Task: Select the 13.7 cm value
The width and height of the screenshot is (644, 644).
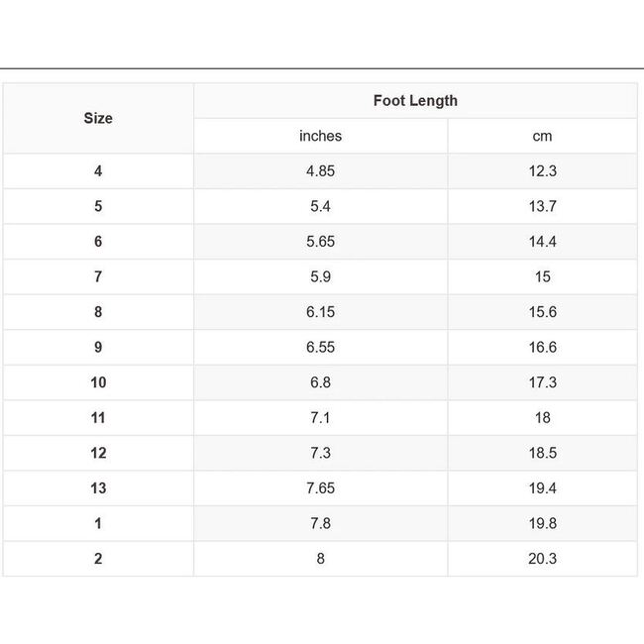Action: point(542,207)
